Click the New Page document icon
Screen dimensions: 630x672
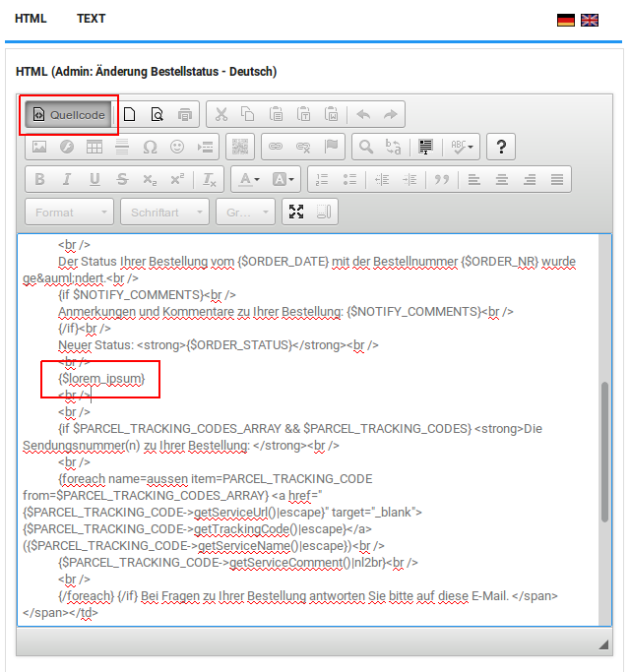(129, 115)
